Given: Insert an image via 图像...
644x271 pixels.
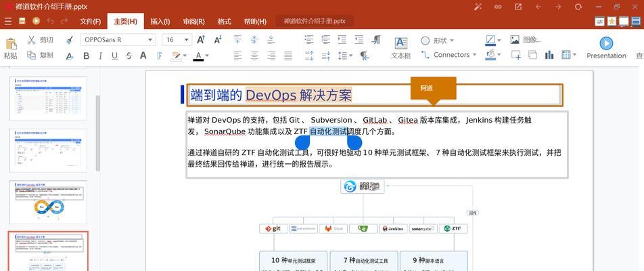Looking at the screenshot, I should click(x=526, y=40).
